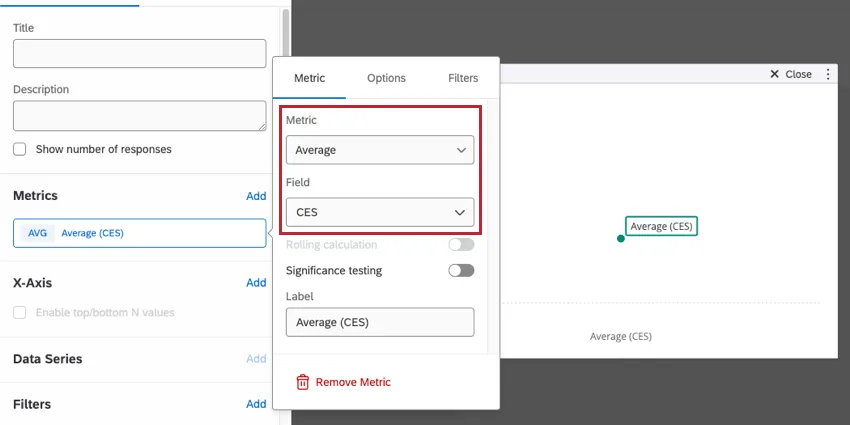Click the Description text area
The height and width of the screenshot is (425, 850).
(x=139, y=115)
